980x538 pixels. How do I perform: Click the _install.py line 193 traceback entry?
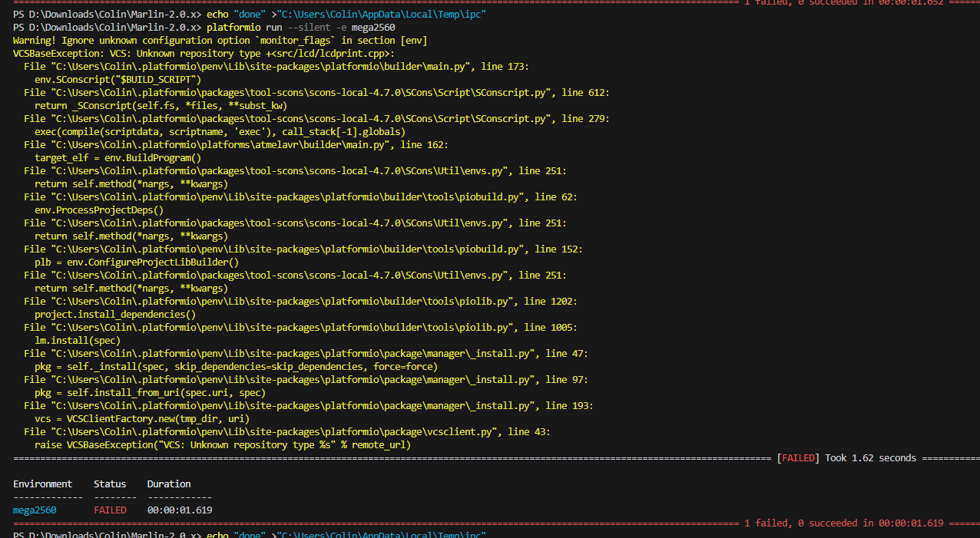[x=309, y=405]
